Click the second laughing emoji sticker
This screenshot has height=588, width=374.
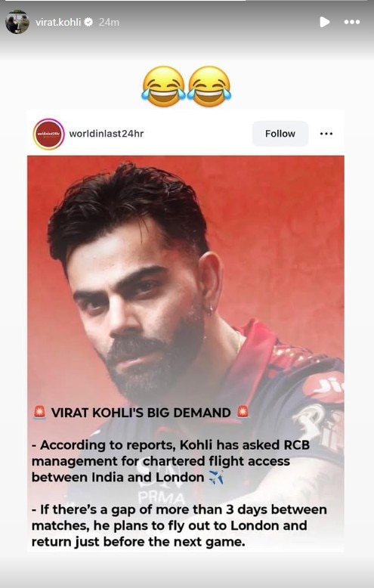pyautogui.click(x=209, y=86)
